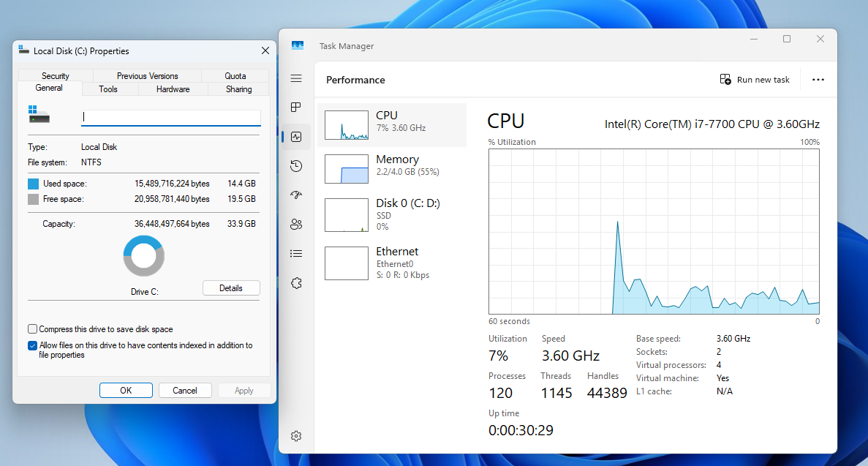Click the 20,958,781,440 bytes free value

click(172, 199)
